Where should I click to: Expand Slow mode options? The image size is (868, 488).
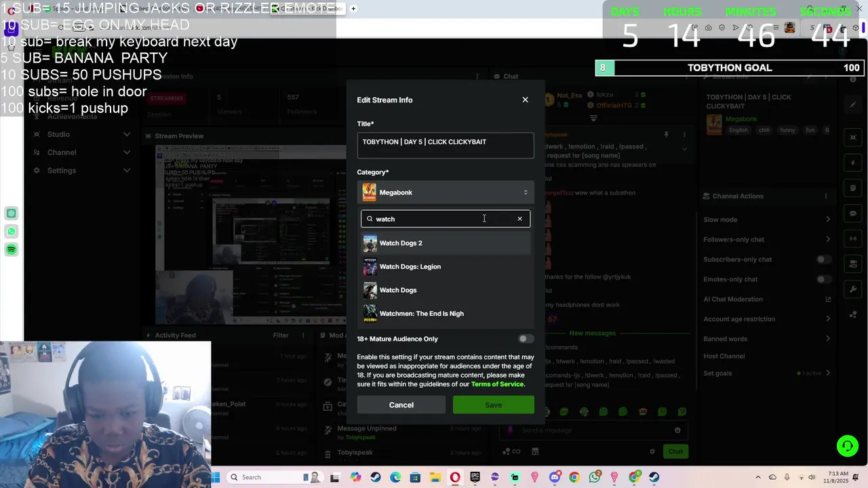click(828, 220)
